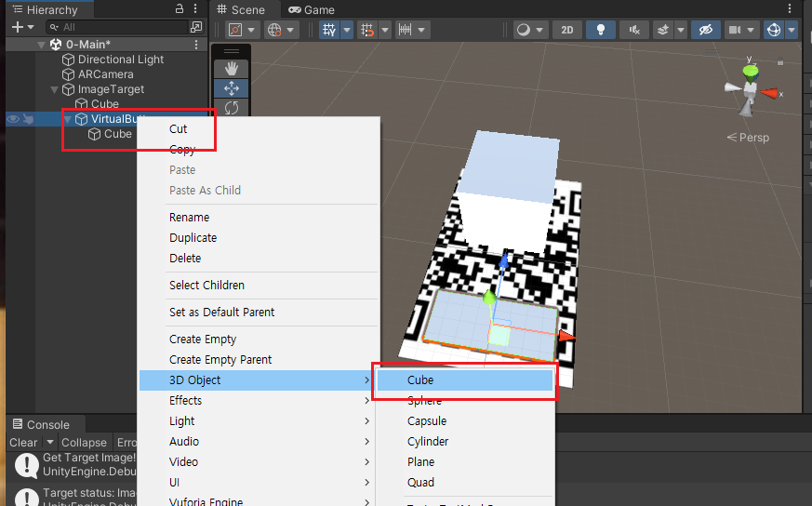The width and height of the screenshot is (812, 506).
Task: Select the Hand view tool
Action: tap(232, 68)
